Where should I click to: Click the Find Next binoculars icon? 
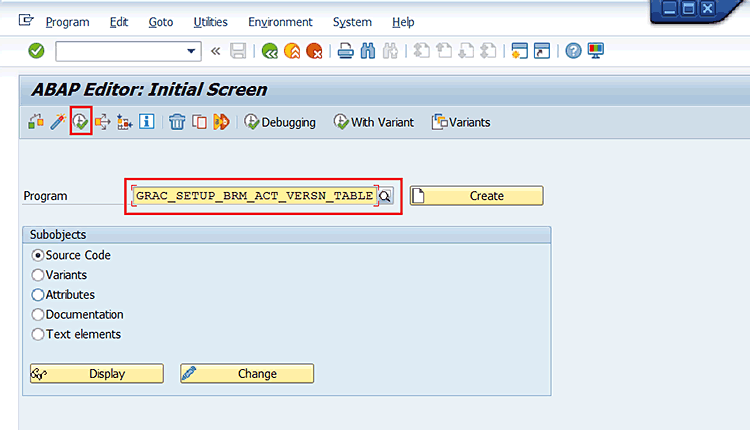pos(390,51)
